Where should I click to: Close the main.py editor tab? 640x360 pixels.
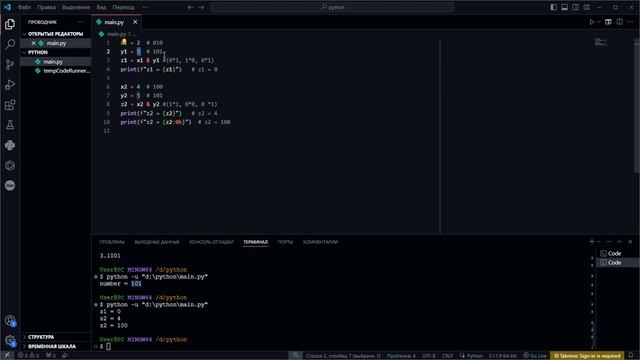click(135, 22)
